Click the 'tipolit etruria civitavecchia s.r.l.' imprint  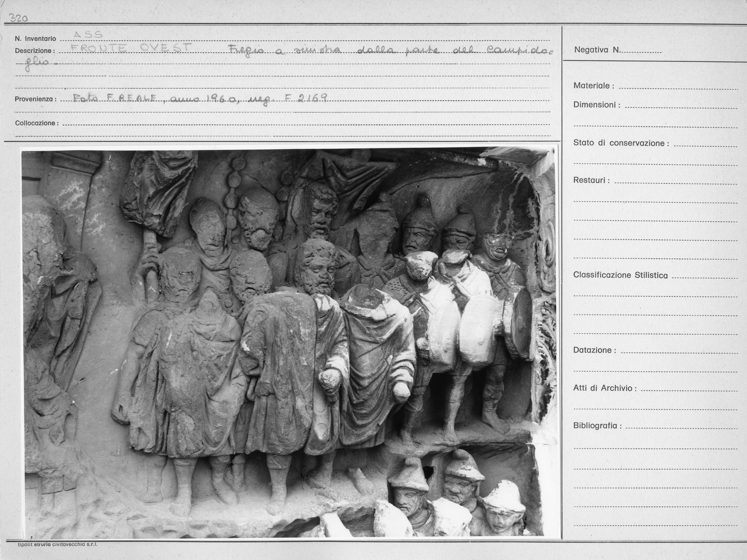pyautogui.click(x=57, y=544)
